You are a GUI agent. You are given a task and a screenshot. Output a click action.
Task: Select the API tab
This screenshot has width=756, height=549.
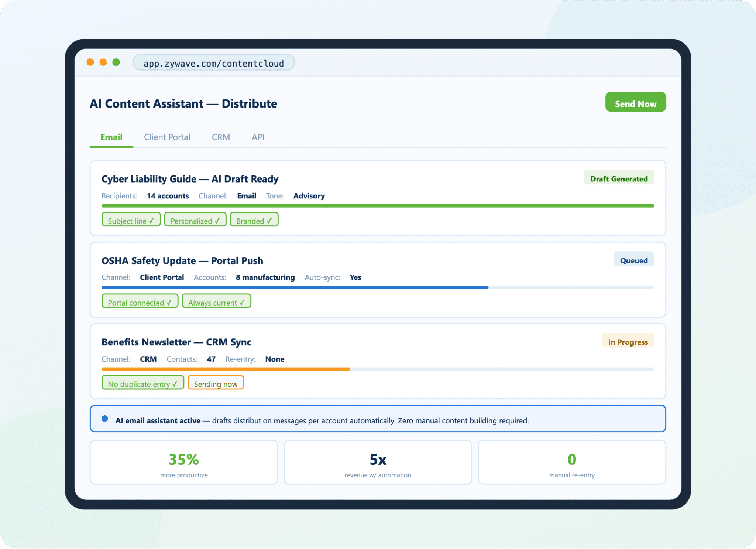click(x=258, y=137)
